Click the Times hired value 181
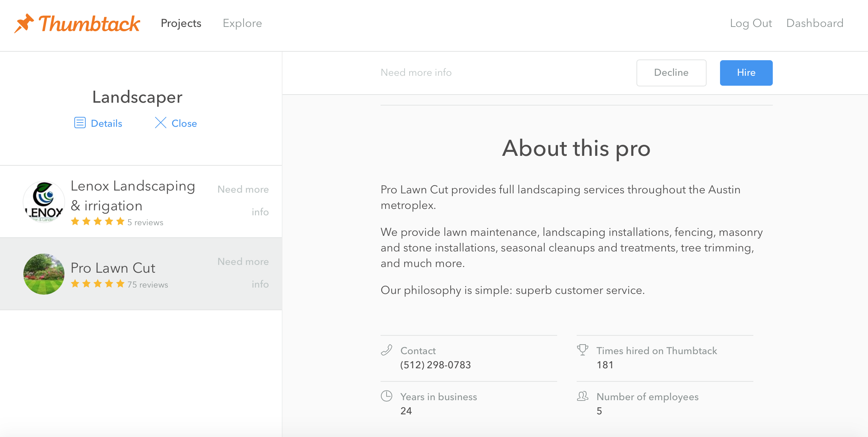The width and height of the screenshot is (868, 437). coord(605,365)
